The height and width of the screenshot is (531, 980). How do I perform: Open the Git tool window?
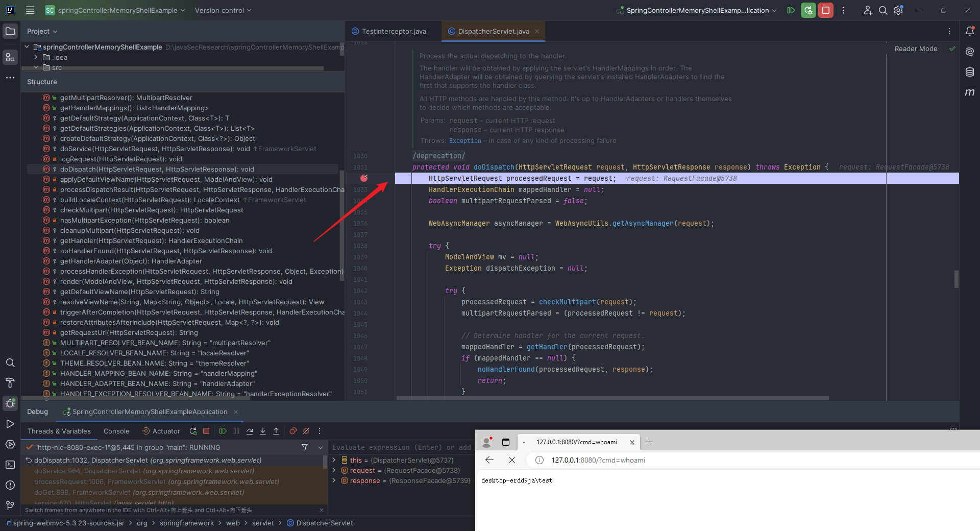[x=10, y=505]
